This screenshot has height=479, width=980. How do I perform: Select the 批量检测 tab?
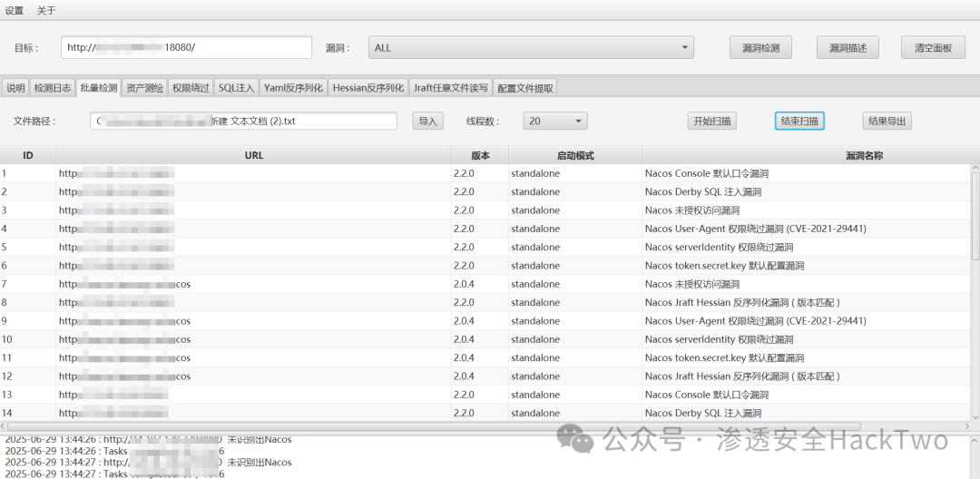pyautogui.click(x=99, y=88)
